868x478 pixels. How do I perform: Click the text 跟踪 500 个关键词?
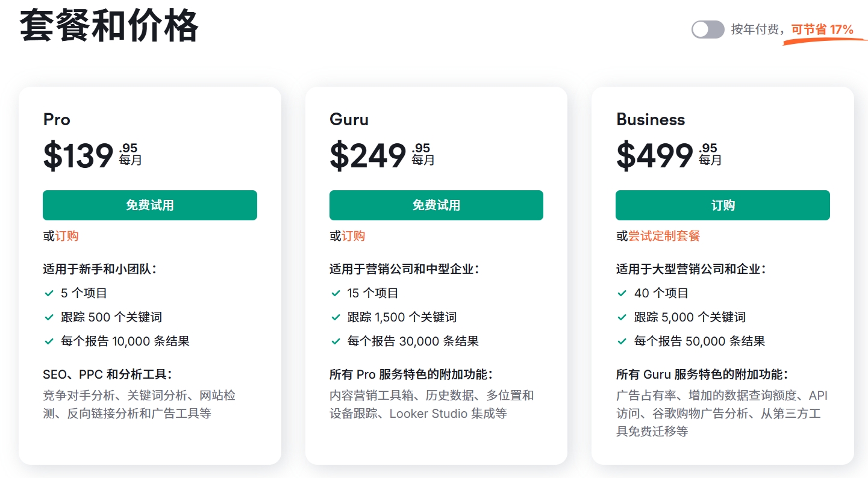[111, 317]
